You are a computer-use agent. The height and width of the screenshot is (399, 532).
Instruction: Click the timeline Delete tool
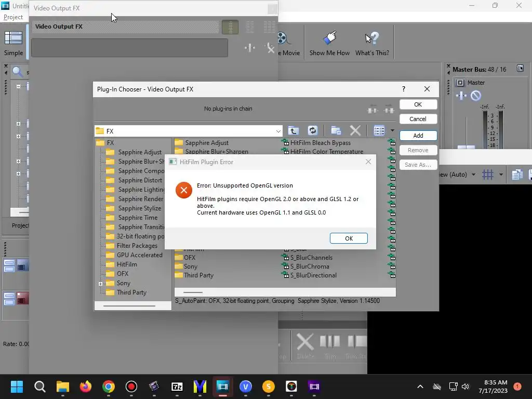pos(305,345)
